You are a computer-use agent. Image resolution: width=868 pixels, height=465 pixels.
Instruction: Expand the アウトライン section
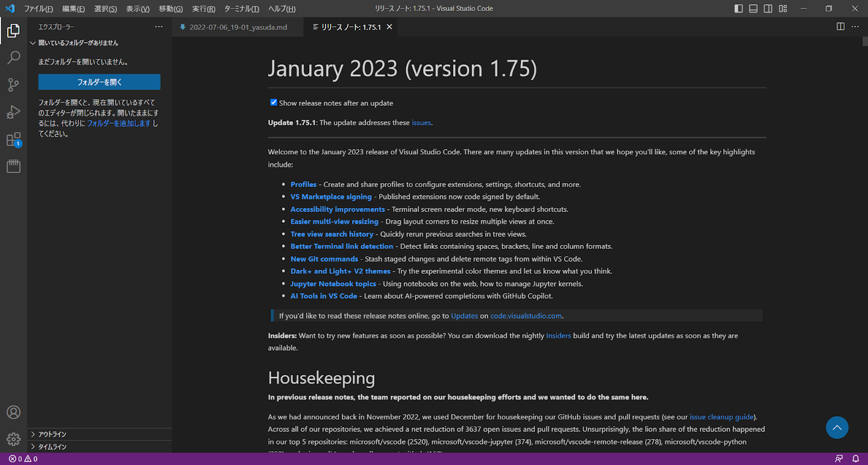tap(52, 434)
